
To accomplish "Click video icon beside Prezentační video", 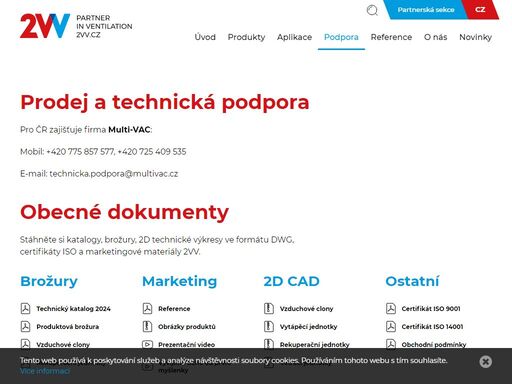I will coord(147,344).
